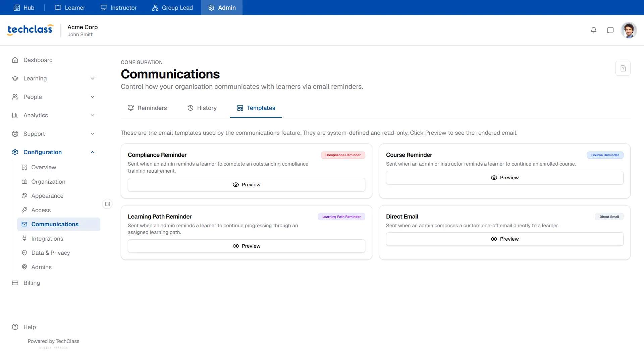Open the Reminders tab

(147, 108)
